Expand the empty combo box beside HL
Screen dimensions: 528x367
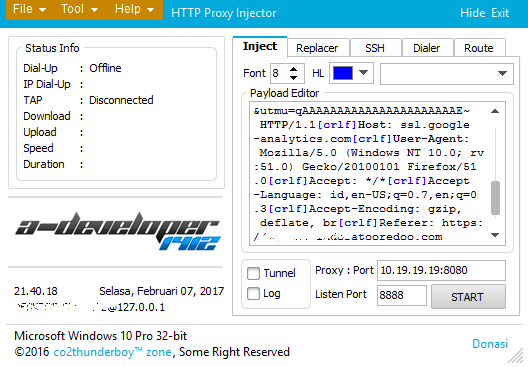click(x=447, y=73)
